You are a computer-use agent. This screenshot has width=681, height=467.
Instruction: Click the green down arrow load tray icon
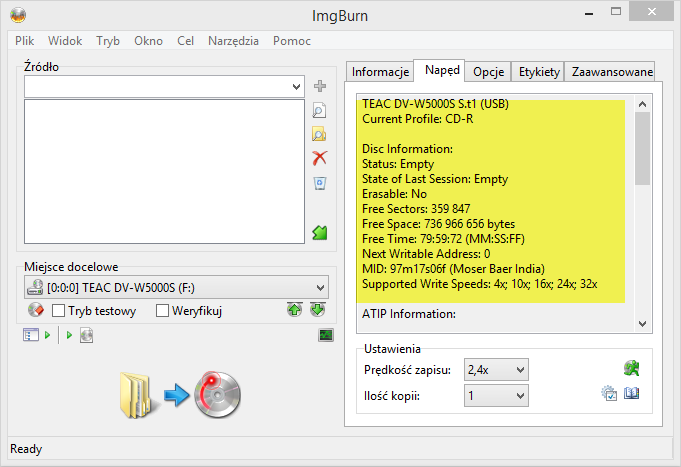[318, 310]
